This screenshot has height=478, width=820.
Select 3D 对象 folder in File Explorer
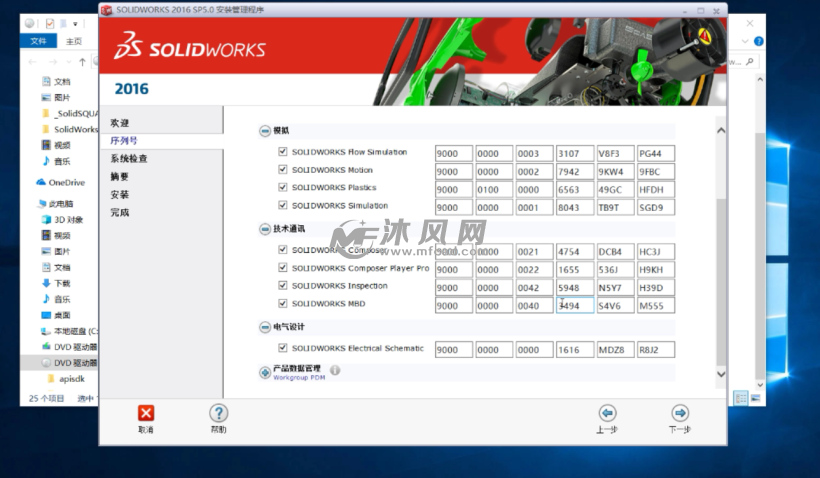pyautogui.click(x=62, y=220)
